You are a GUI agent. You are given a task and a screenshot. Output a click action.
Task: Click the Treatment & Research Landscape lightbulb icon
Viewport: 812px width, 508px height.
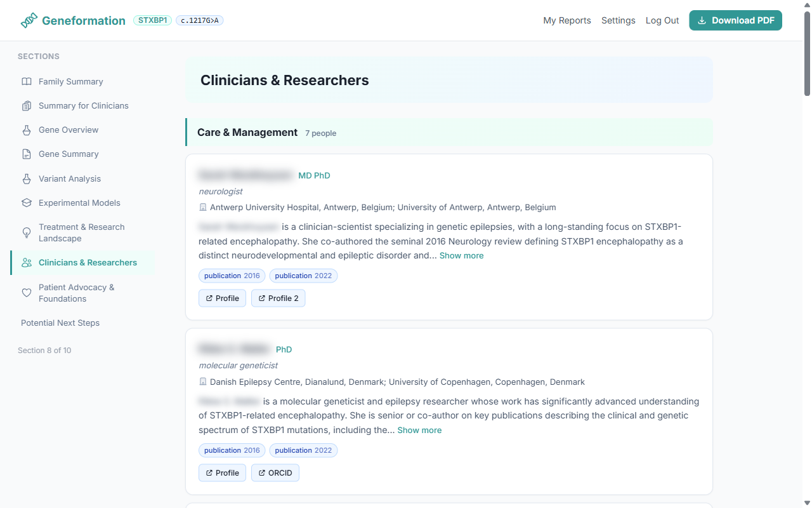(26, 232)
